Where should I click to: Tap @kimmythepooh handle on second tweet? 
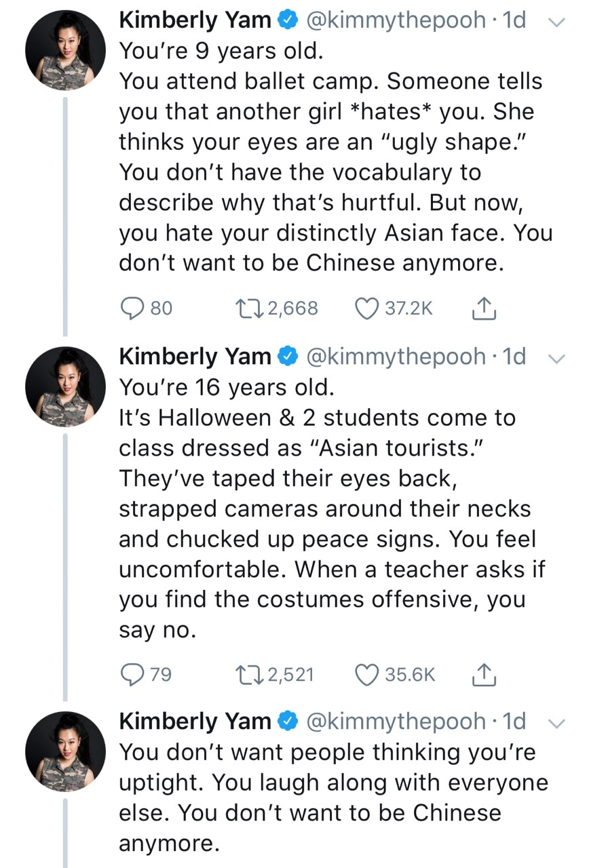pyautogui.click(x=397, y=358)
